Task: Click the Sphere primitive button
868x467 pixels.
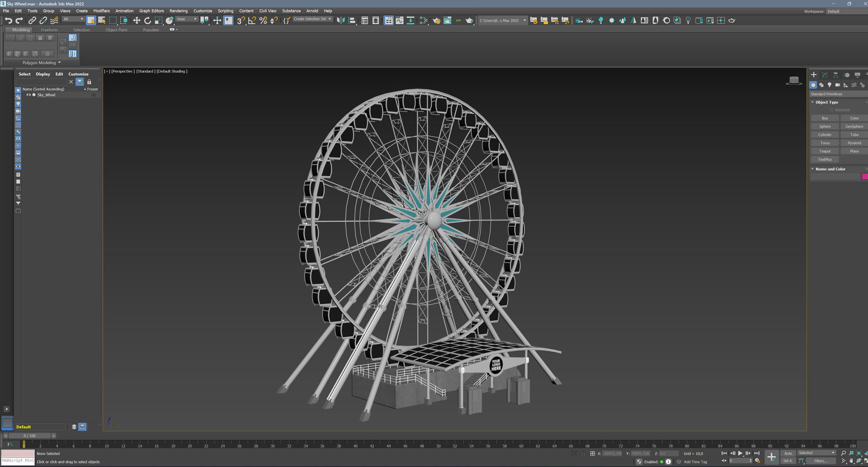Action: (825, 126)
